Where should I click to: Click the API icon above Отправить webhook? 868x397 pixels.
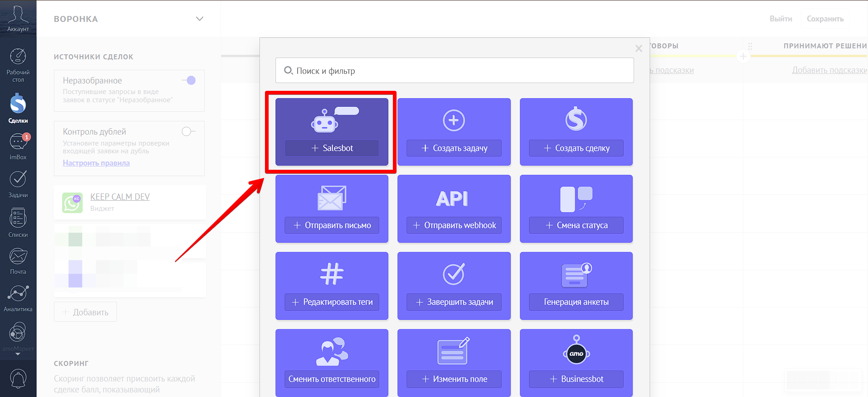tap(452, 198)
